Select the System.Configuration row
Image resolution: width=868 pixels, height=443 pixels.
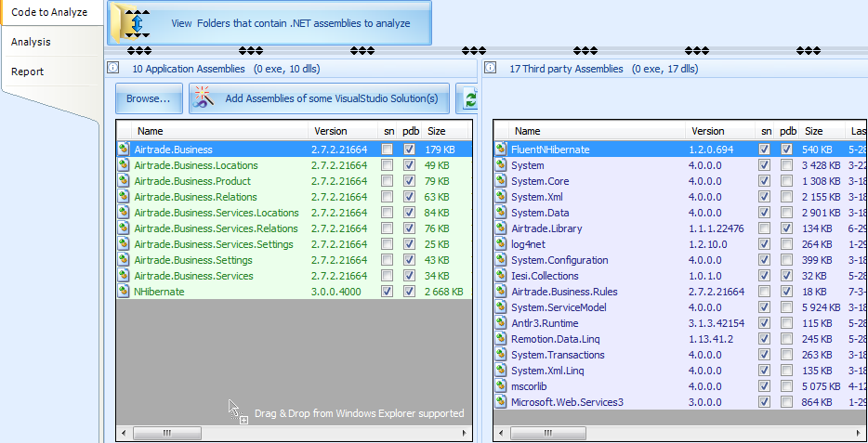681,260
